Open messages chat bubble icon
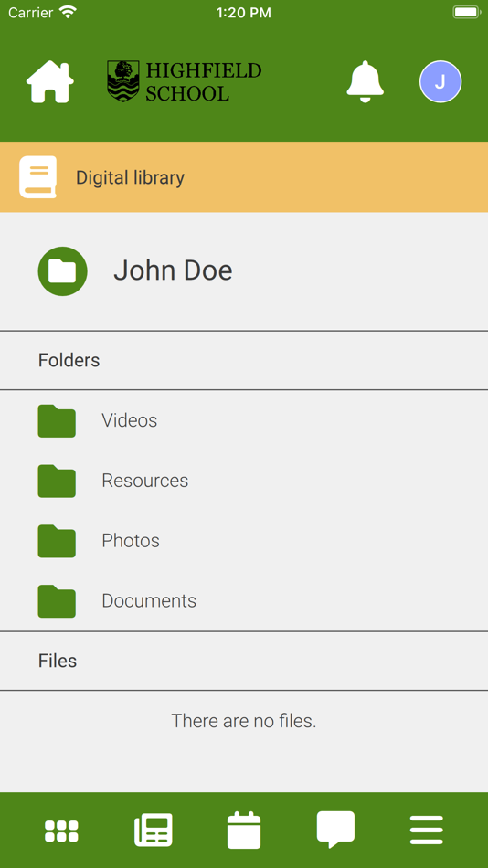This screenshot has height=868, width=488. [x=335, y=830]
